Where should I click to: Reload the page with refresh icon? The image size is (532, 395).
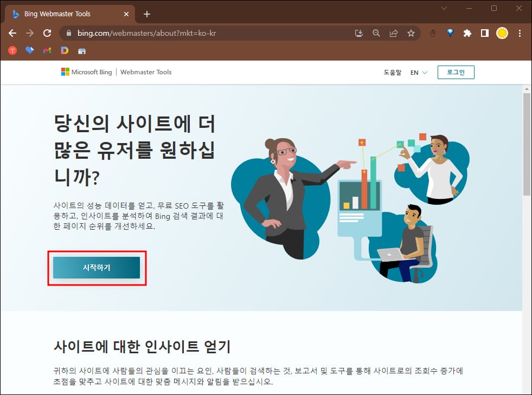47,33
